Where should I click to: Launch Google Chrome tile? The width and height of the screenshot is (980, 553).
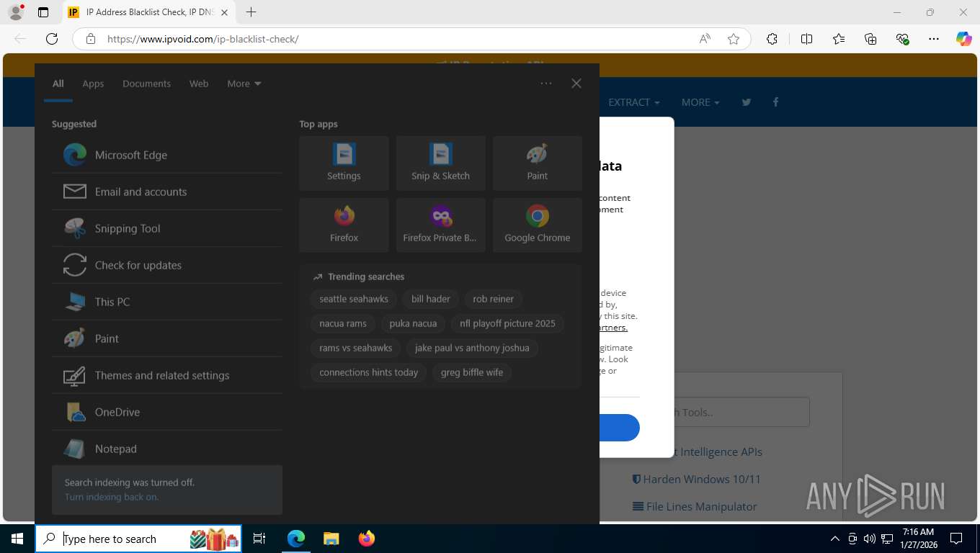coord(538,225)
